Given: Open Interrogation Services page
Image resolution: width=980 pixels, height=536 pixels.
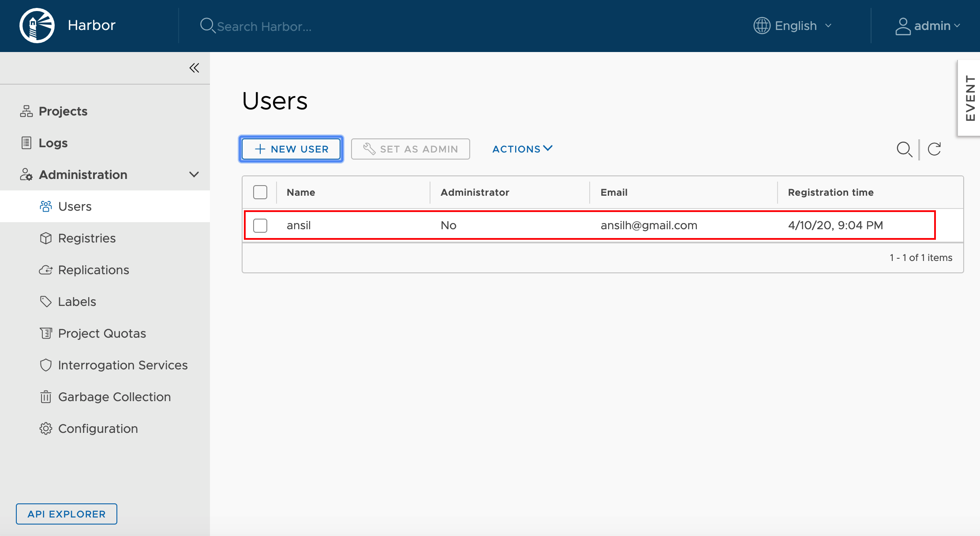Looking at the screenshot, I should pyautogui.click(x=123, y=365).
